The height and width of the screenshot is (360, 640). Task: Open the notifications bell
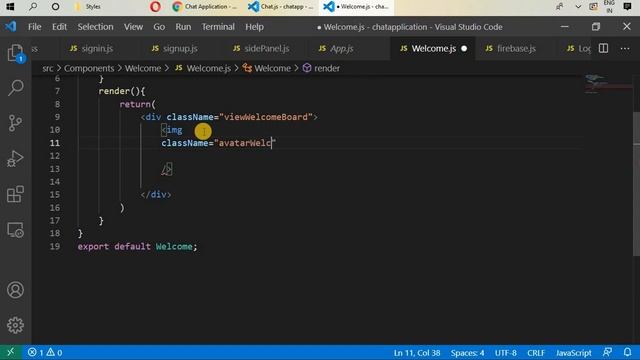(x=627, y=352)
